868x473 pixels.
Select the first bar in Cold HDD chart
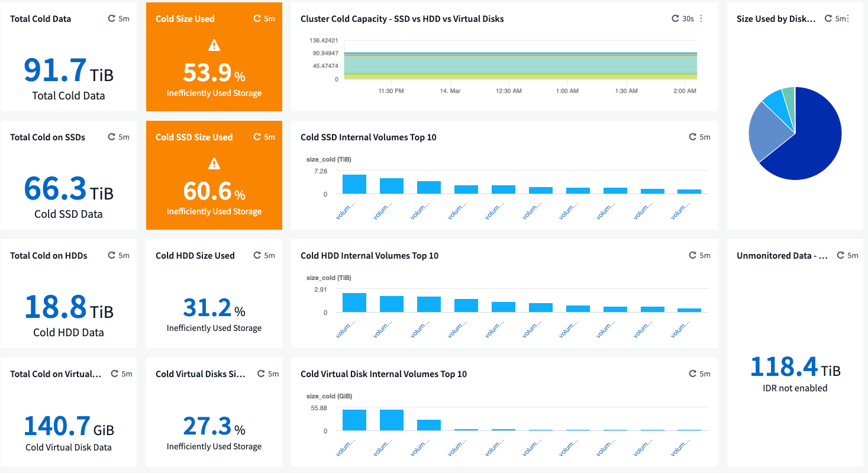(354, 303)
